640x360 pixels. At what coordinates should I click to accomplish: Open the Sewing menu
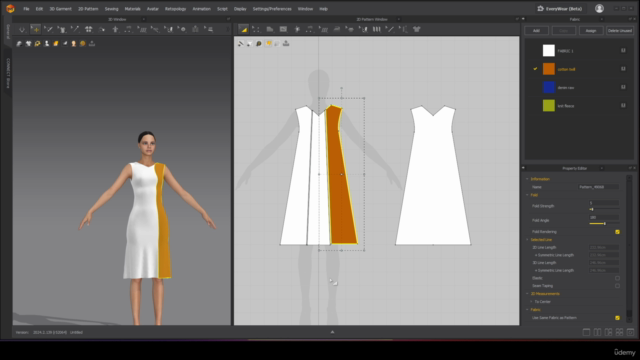tap(111, 9)
